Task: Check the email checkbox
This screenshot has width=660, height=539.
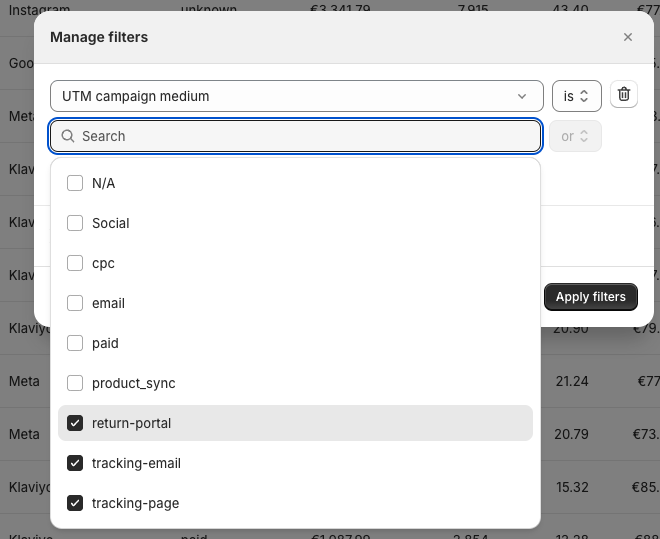Action: [75, 303]
